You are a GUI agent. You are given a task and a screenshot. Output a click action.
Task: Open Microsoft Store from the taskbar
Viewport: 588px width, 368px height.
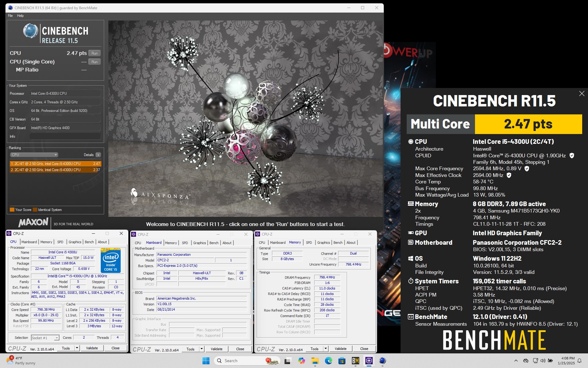(342, 361)
